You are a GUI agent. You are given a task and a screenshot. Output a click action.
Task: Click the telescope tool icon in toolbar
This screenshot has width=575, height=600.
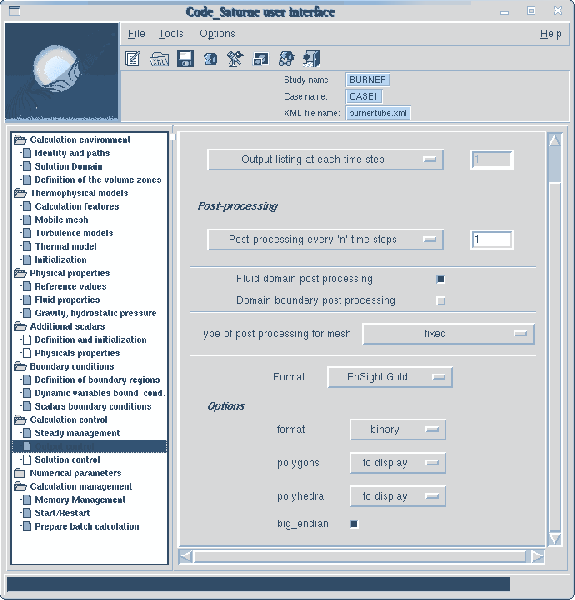[x=235, y=59]
